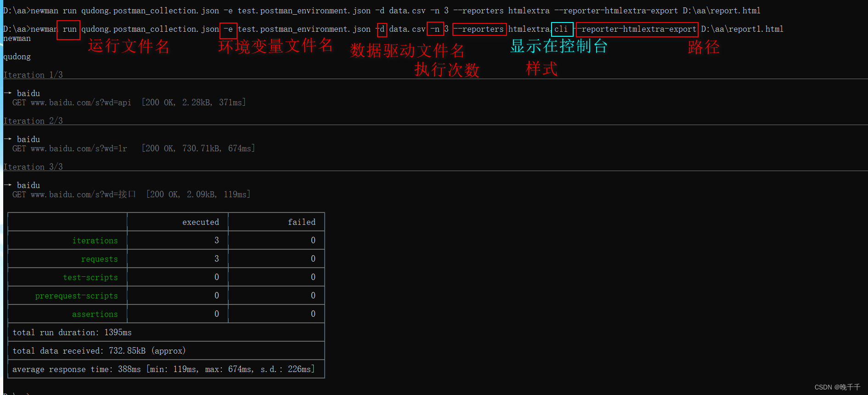Click the 'cli' reporter option
This screenshot has height=395, width=868.
pyautogui.click(x=561, y=29)
